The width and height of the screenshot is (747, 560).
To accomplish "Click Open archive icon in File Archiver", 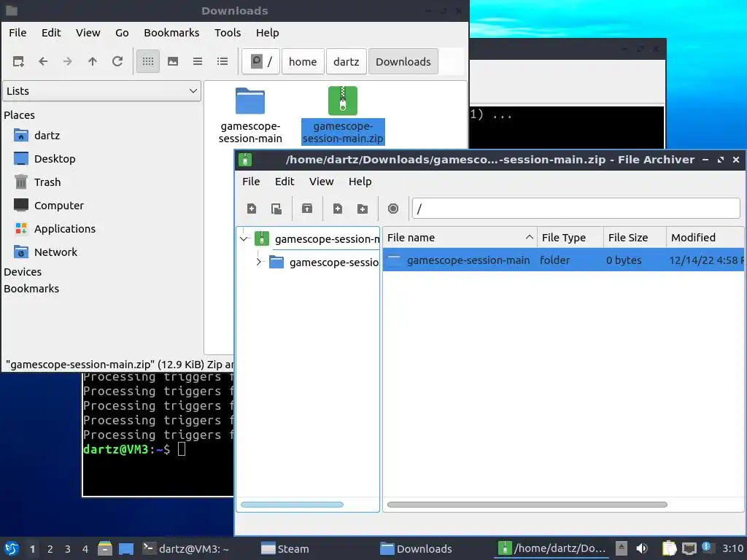I will [x=276, y=209].
